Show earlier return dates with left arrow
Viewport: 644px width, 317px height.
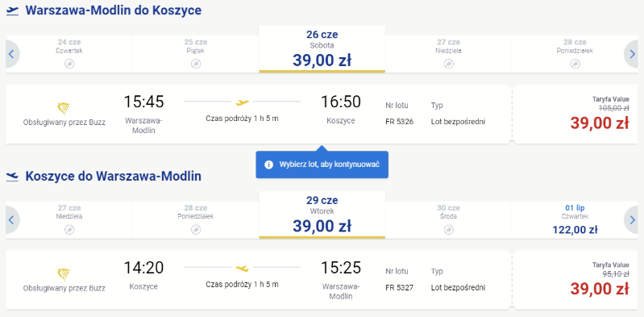point(12,220)
